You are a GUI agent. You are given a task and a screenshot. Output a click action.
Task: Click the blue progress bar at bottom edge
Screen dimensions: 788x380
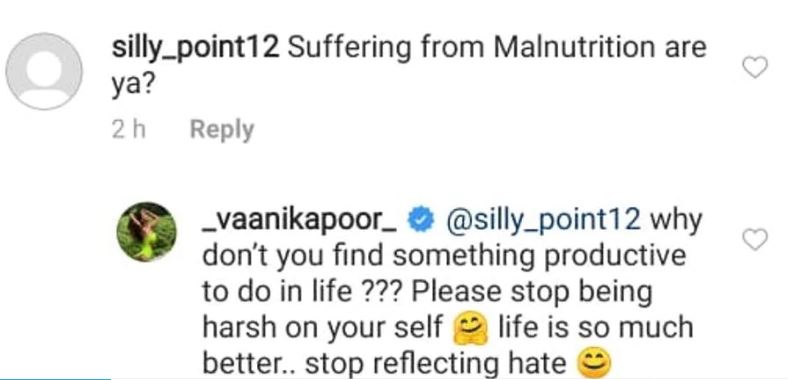pos(55,378)
